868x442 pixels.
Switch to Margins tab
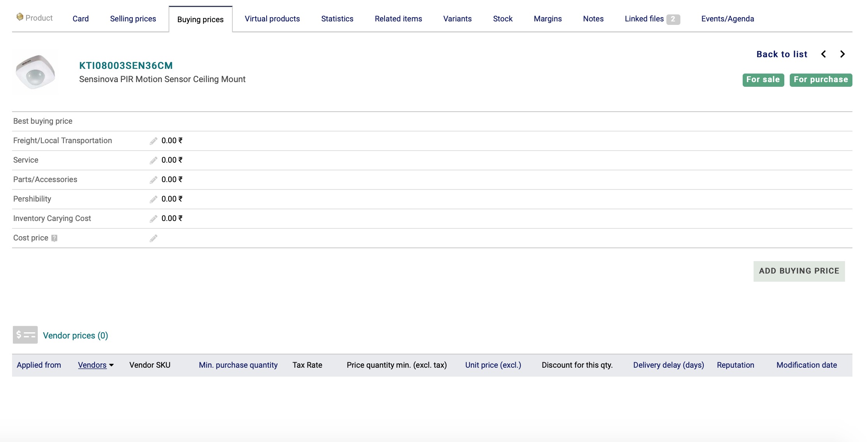[548, 19]
